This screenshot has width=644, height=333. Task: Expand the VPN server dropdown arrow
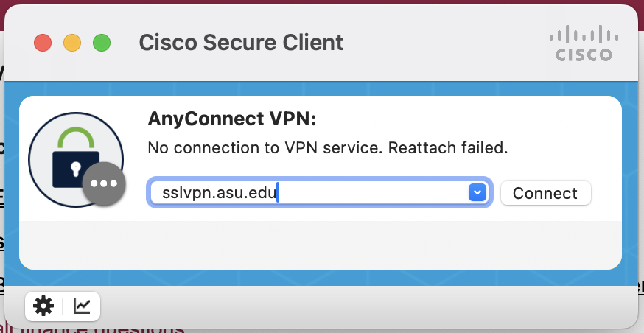477,192
